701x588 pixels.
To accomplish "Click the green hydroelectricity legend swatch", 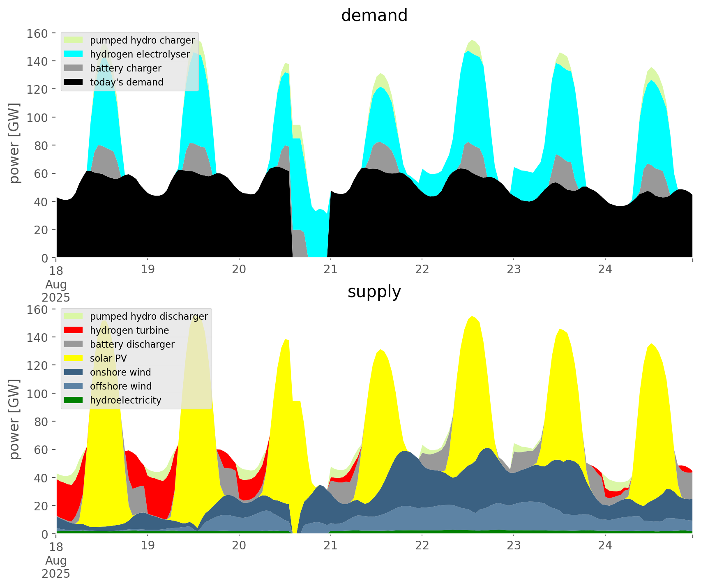I will (x=74, y=400).
